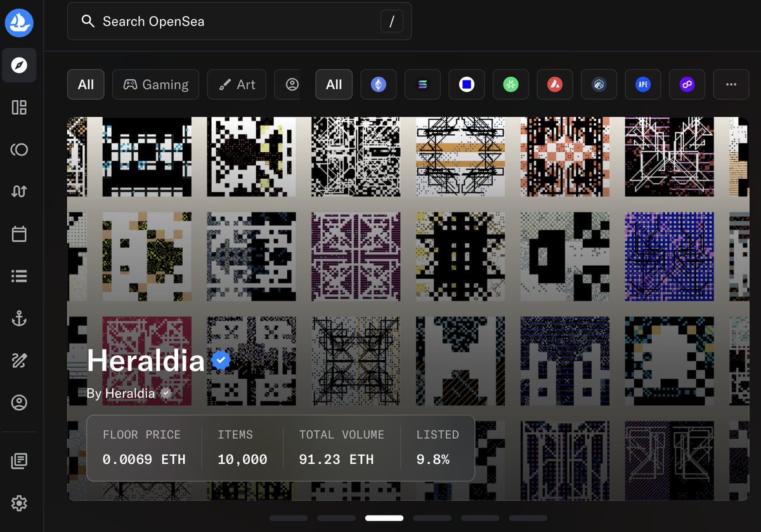Select the All categories tab beside Gaming
Image resolution: width=761 pixels, height=532 pixels.
86,84
